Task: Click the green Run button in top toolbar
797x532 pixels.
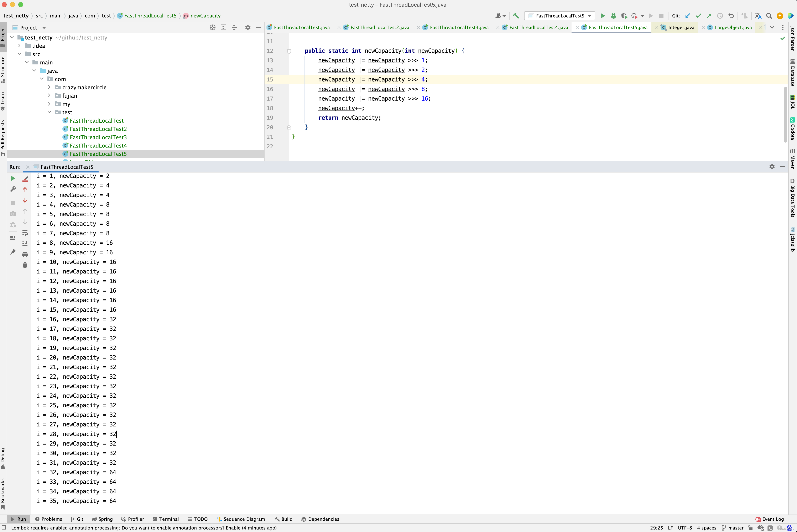Action: click(603, 16)
